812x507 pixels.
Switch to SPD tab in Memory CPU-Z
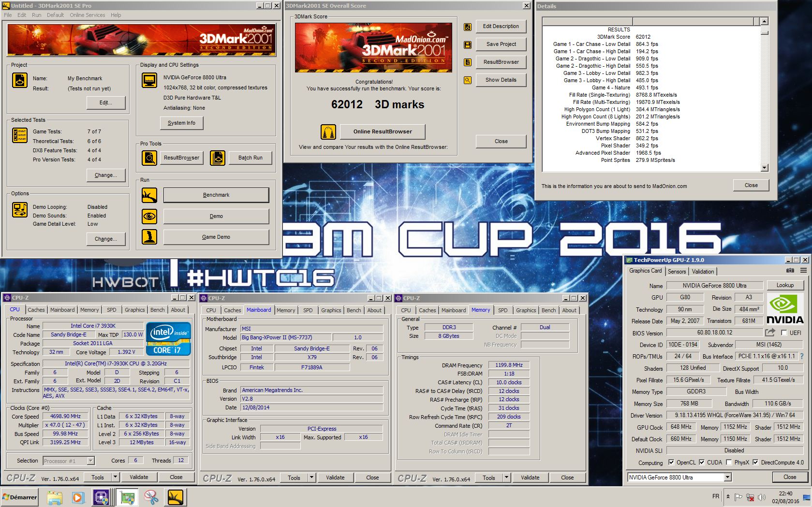pyautogui.click(x=502, y=310)
